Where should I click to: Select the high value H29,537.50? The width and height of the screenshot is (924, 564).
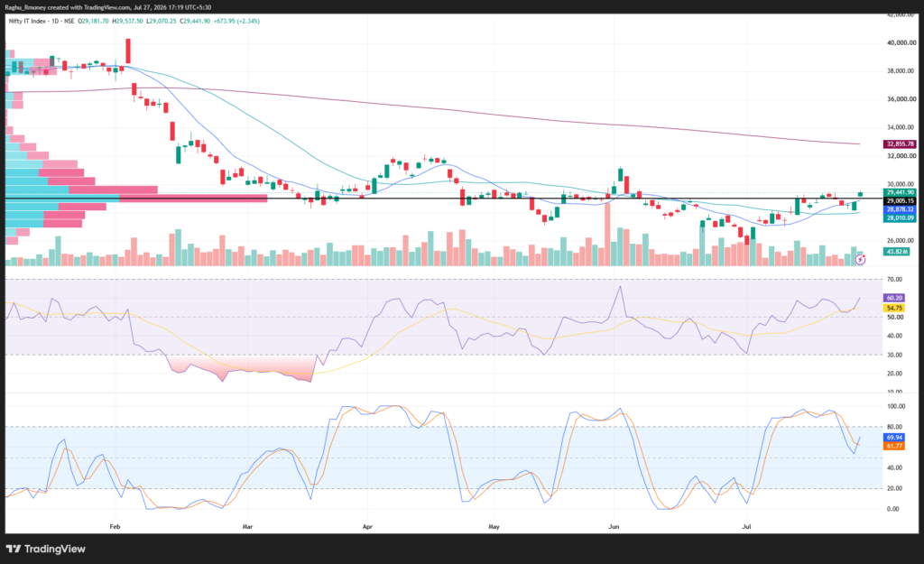click(x=128, y=22)
